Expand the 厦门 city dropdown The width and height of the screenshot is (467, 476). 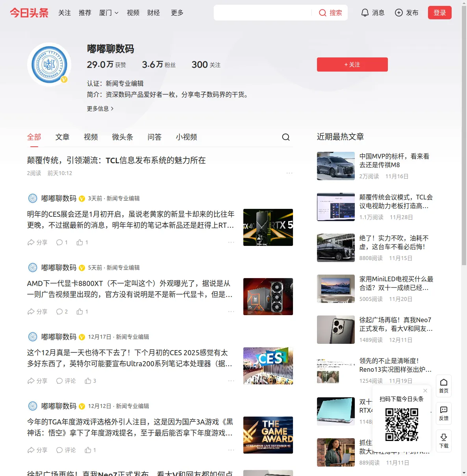pos(109,13)
